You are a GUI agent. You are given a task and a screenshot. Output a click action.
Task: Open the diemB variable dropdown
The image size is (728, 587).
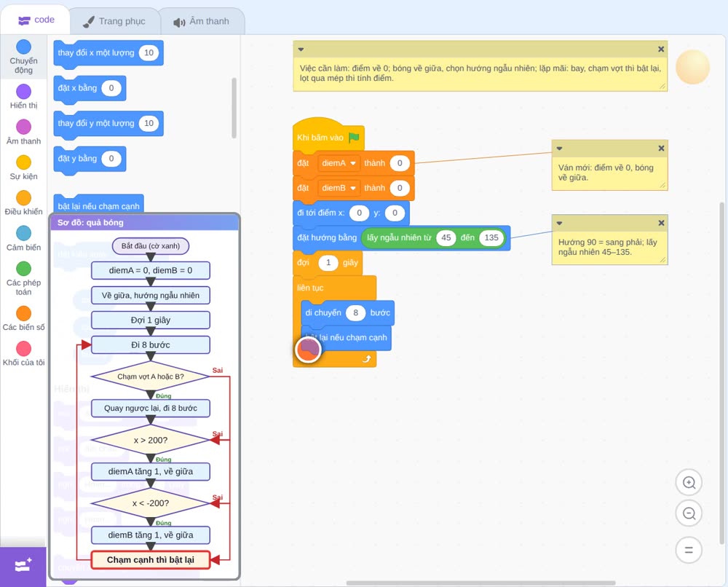[x=339, y=188]
